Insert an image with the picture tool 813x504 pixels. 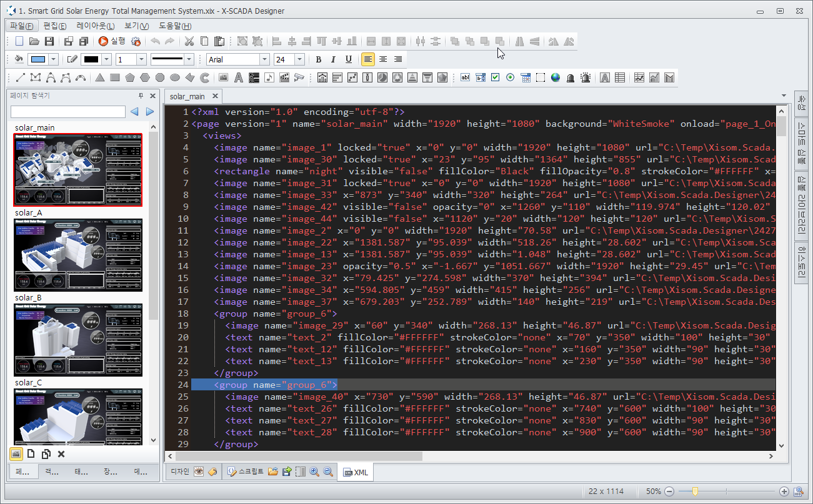coord(223,77)
